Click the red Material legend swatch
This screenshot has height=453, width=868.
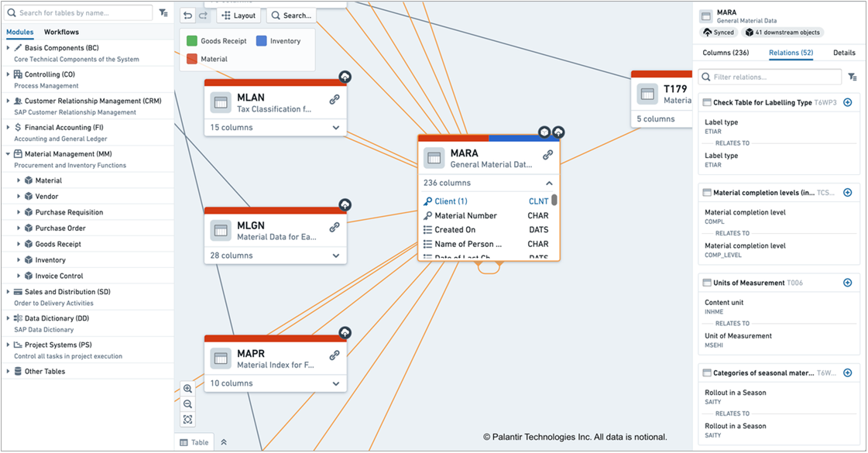pos(192,59)
